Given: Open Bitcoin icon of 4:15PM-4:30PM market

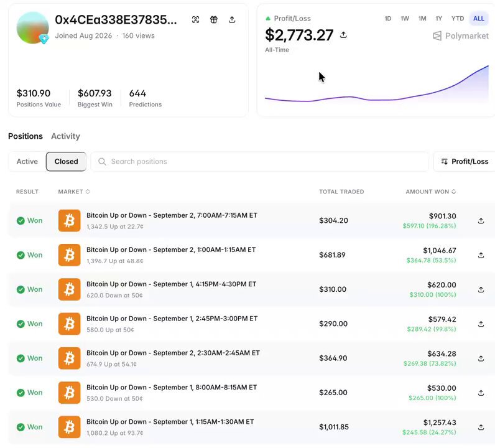Looking at the screenshot, I should (70, 289).
